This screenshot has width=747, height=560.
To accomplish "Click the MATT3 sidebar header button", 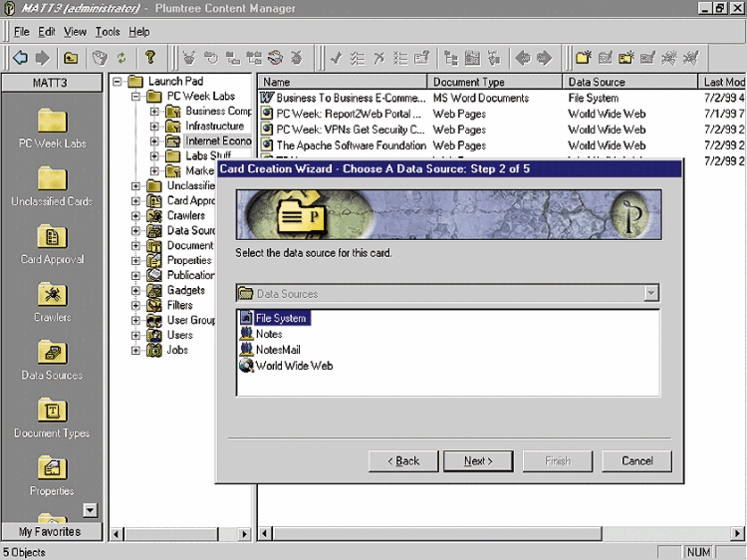I will (52, 83).
